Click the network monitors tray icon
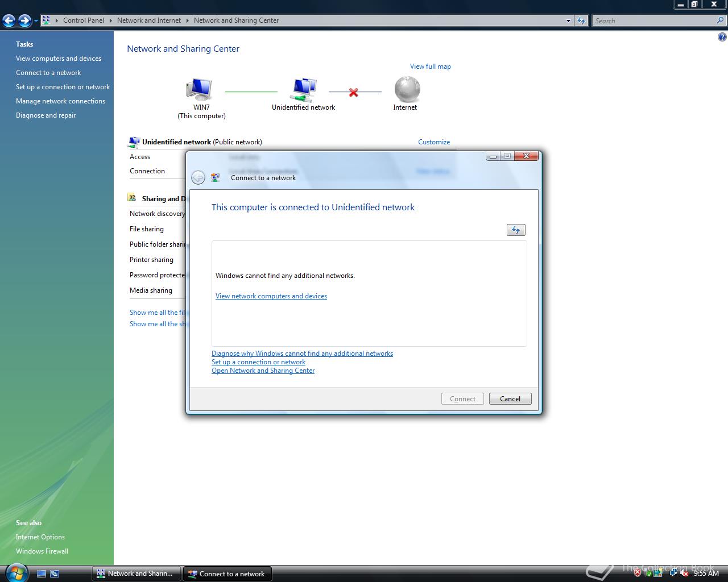This screenshot has height=582, width=728. coord(673,573)
